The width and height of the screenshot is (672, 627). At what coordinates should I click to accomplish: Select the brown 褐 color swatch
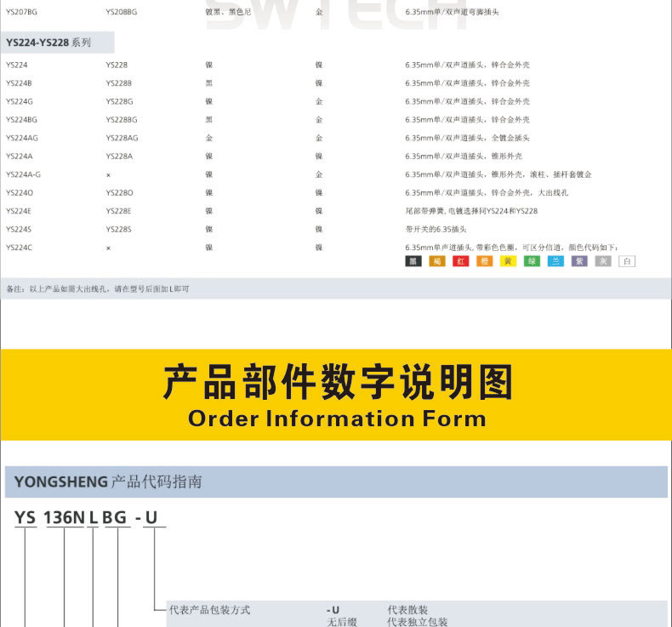(x=437, y=261)
